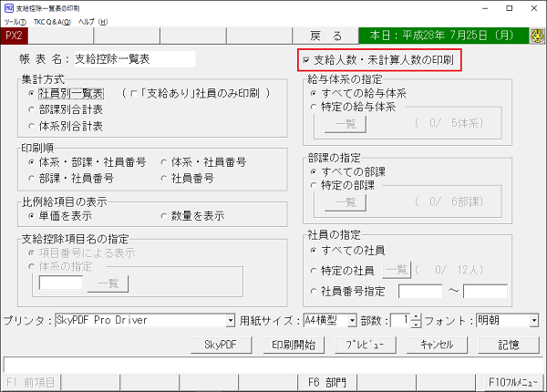Open the TKC Q&A menu
The image size is (547, 392).
click(x=52, y=22)
